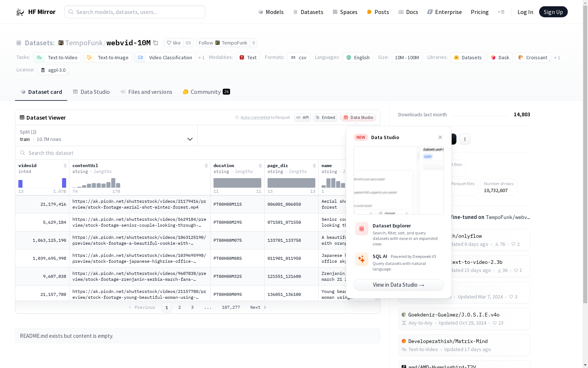Copy dataset name with the copy icon
This screenshot has height=368, width=588.
(x=155, y=43)
